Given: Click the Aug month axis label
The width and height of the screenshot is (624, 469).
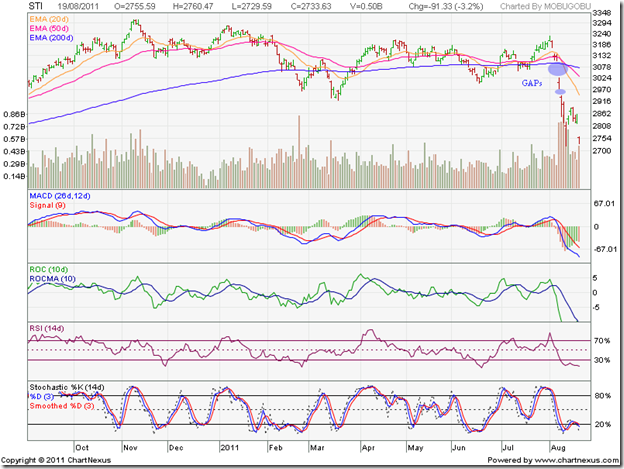Looking at the screenshot, I should click(558, 448).
